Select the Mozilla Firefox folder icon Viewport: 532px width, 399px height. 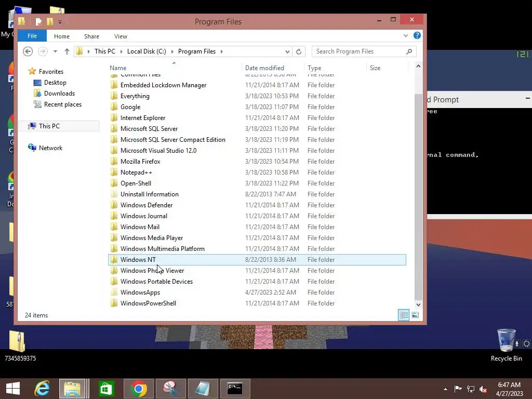click(114, 162)
